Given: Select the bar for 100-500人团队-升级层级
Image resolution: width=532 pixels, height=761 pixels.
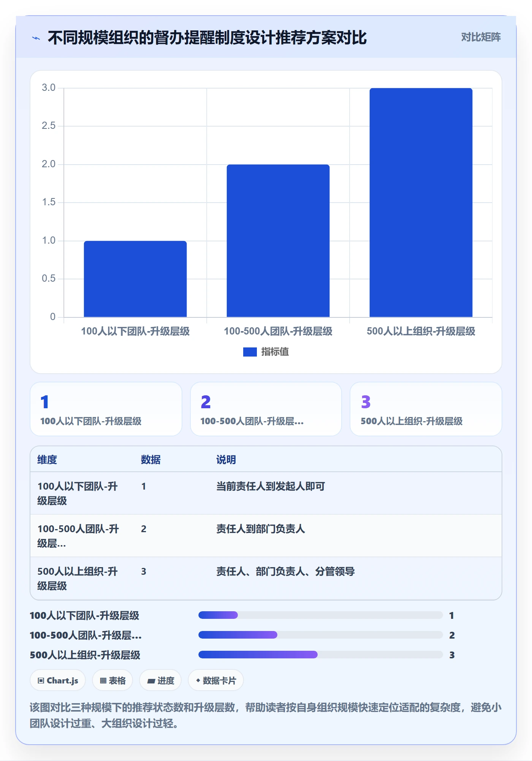Looking at the screenshot, I should pyautogui.click(x=278, y=241).
